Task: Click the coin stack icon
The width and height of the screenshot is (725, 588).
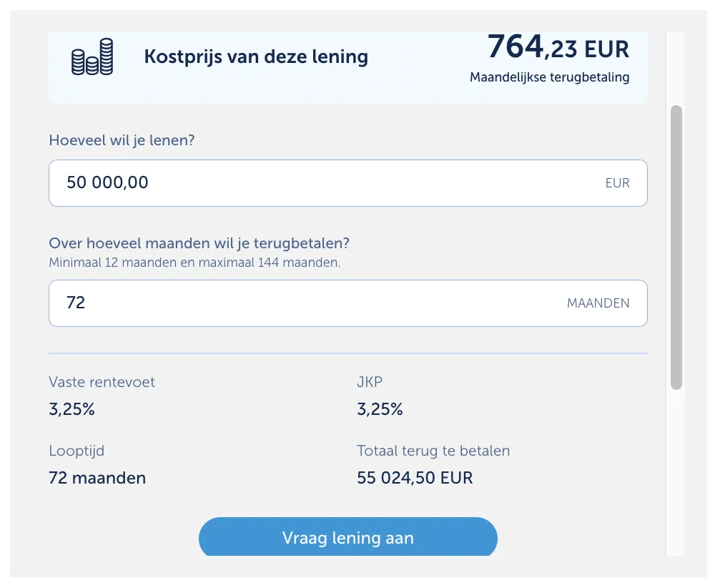Action: pyautogui.click(x=92, y=57)
